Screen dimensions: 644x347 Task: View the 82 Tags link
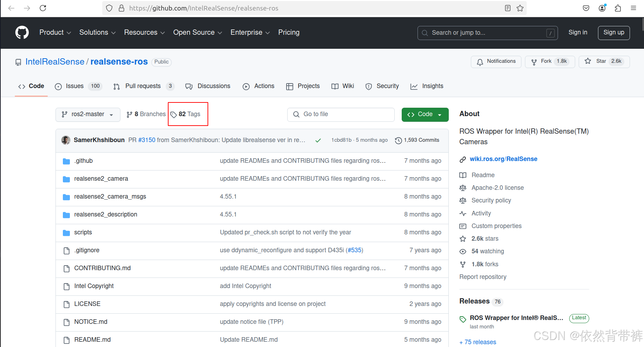click(185, 114)
